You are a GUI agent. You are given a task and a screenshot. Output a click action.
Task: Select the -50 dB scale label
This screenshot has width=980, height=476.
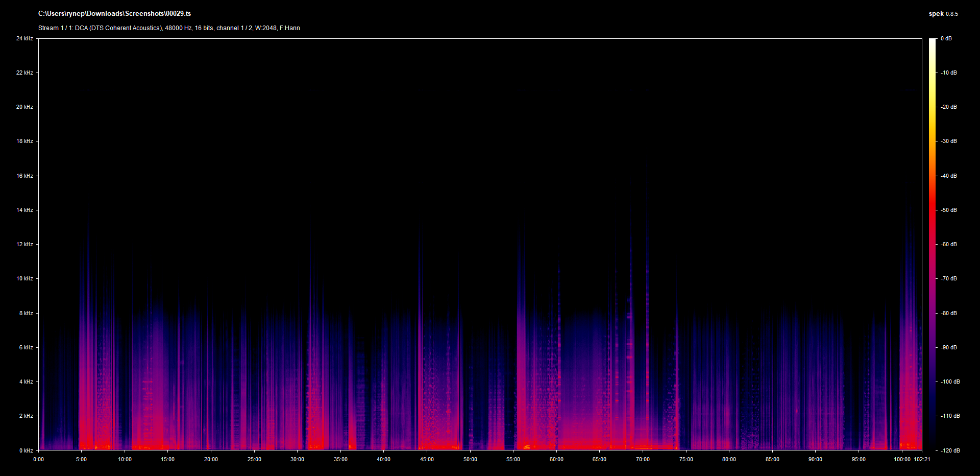949,210
